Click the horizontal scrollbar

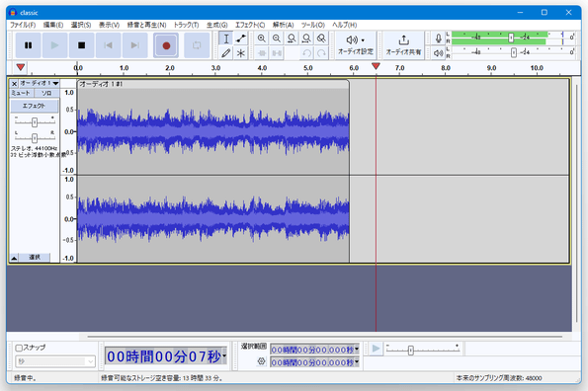325,337
